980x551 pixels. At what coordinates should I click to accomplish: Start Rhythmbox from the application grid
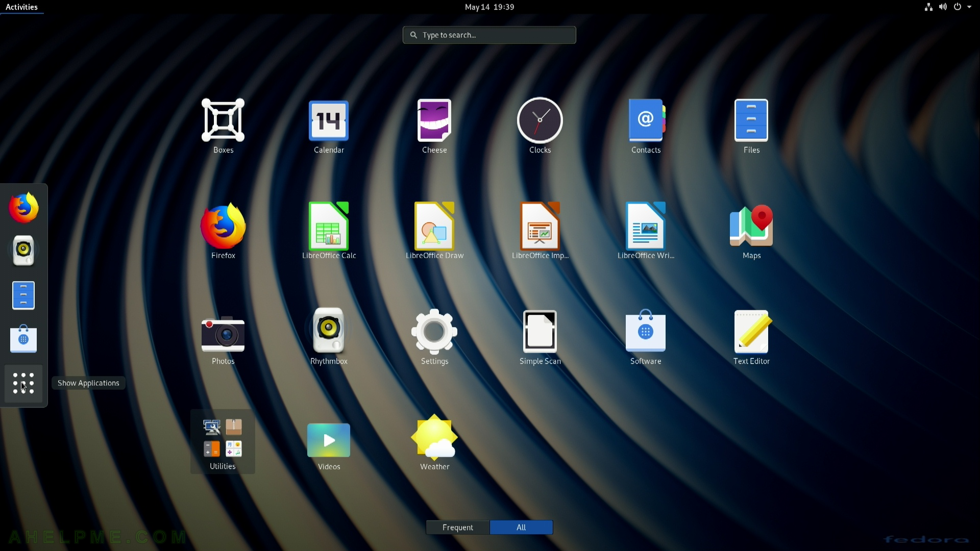click(x=329, y=337)
